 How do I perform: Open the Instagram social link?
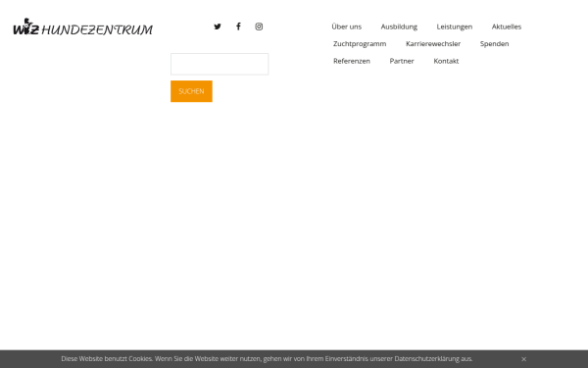coord(259,26)
